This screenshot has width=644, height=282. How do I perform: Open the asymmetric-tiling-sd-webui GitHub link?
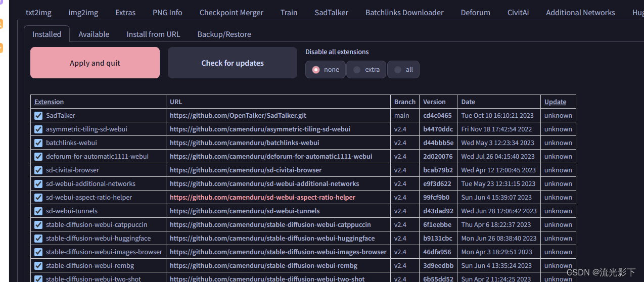click(x=260, y=129)
